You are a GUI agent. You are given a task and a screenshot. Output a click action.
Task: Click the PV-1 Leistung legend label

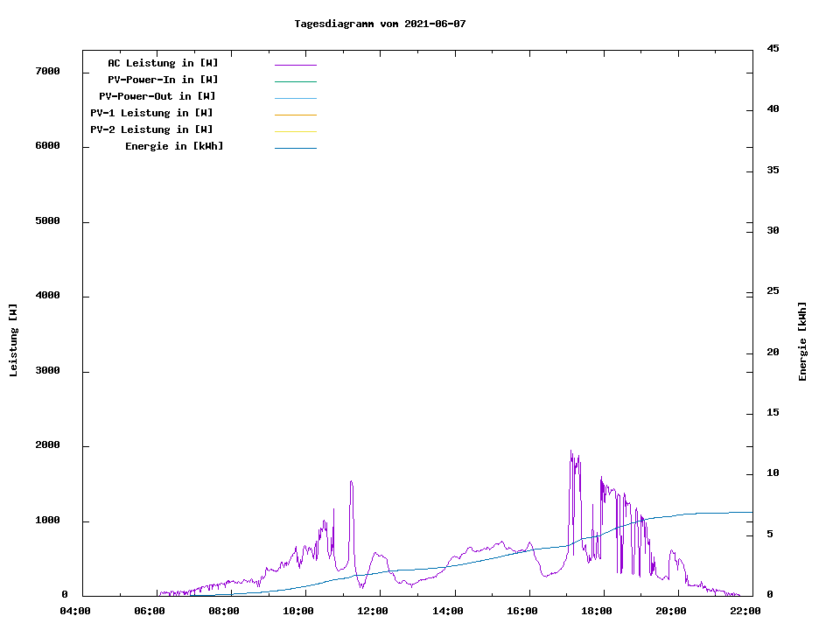point(151,113)
